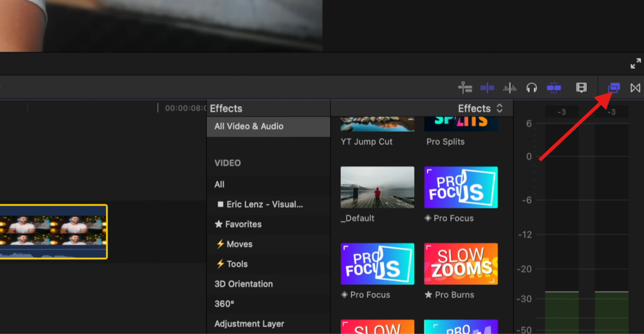The image size is (644, 334).
Task: Open the Transitions browser bowtie icon
Action: [x=635, y=88]
